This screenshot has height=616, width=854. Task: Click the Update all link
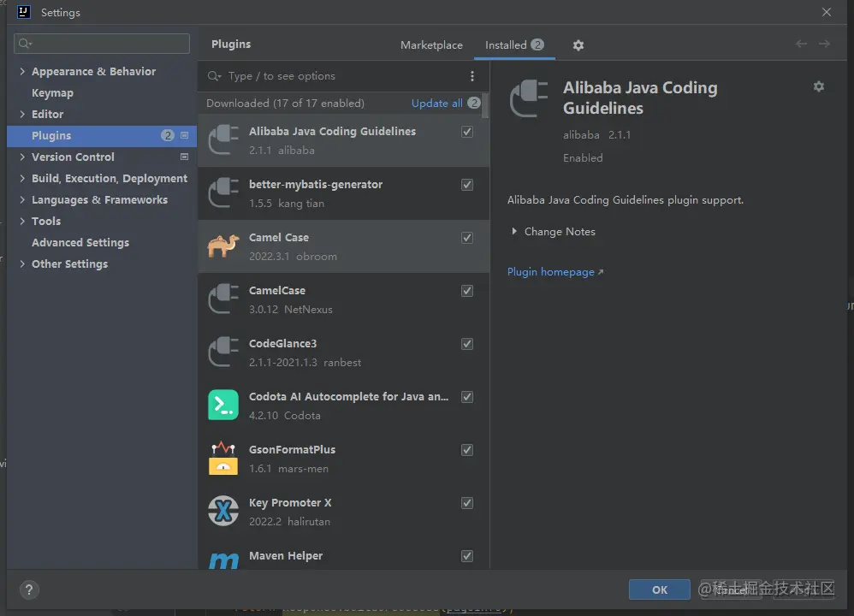436,103
